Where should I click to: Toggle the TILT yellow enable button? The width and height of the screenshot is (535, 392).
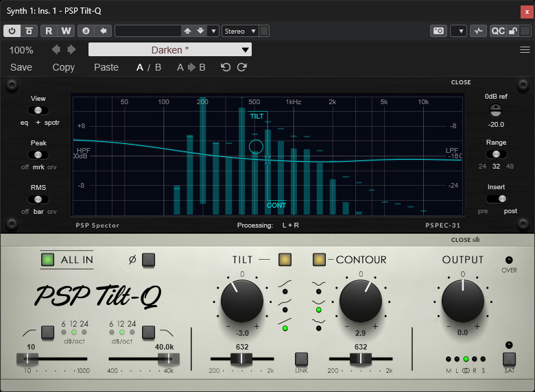(285, 260)
